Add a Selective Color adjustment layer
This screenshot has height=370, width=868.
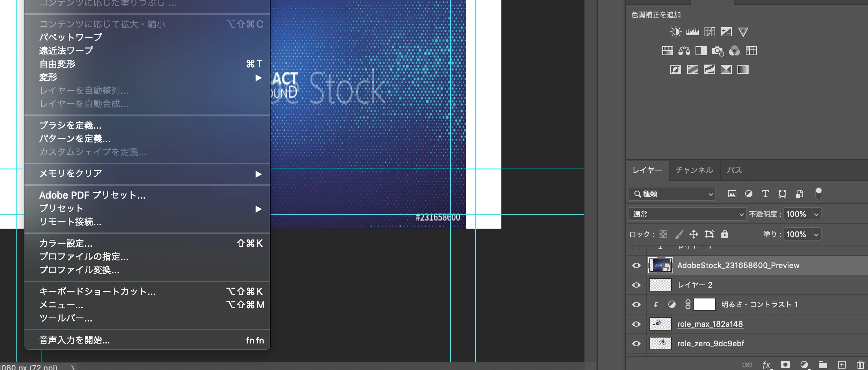pyautogui.click(x=726, y=69)
